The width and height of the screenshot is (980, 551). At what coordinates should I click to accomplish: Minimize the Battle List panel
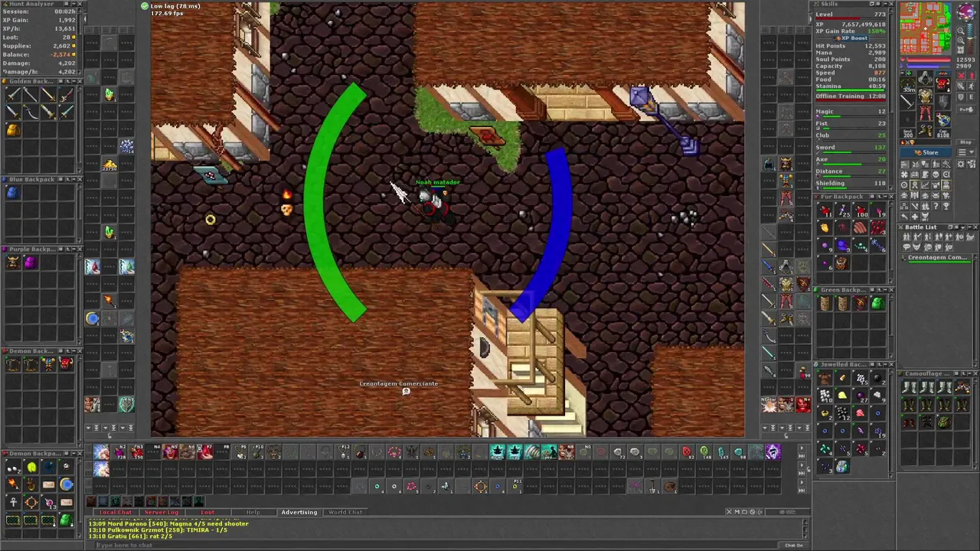(970, 227)
